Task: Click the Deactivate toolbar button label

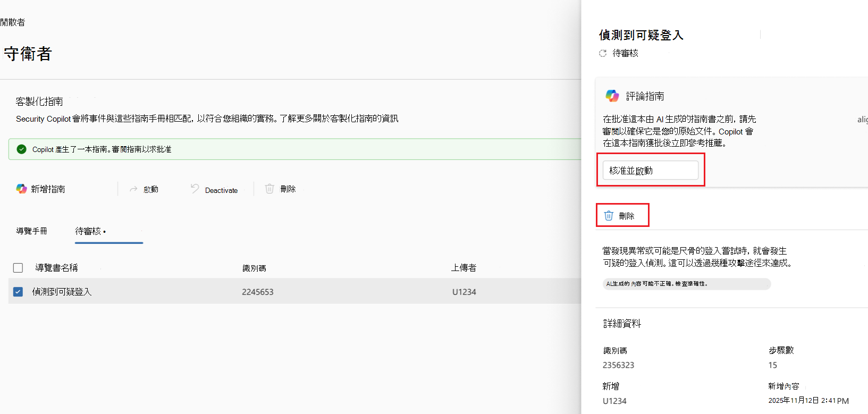Action: point(221,190)
